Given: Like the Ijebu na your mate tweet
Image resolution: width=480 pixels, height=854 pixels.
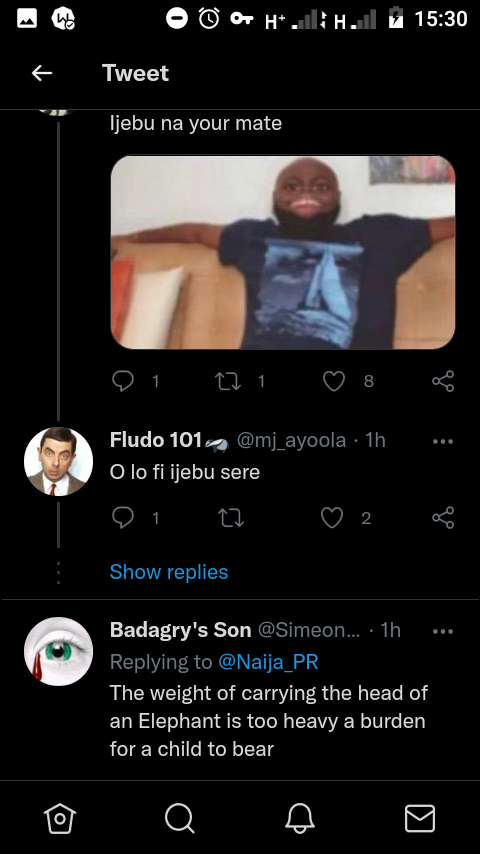Looking at the screenshot, I should pyautogui.click(x=333, y=381).
